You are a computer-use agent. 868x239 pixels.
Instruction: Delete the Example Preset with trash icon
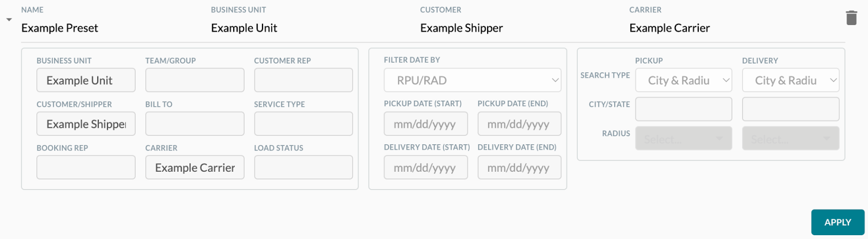pyautogui.click(x=851, y=18)
